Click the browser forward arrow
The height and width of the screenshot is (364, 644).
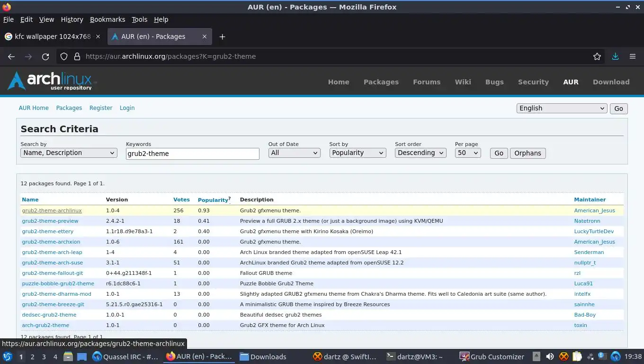click(28, 56)
